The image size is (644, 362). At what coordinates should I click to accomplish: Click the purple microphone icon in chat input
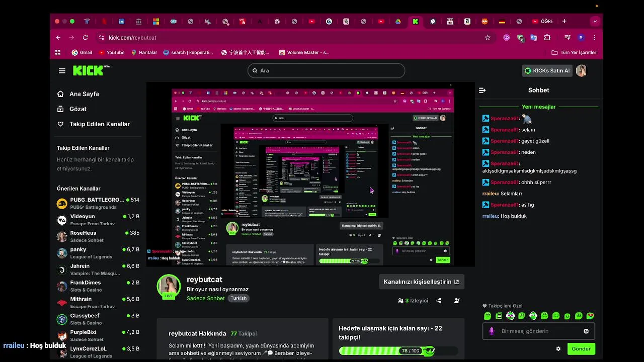[492, 331]
